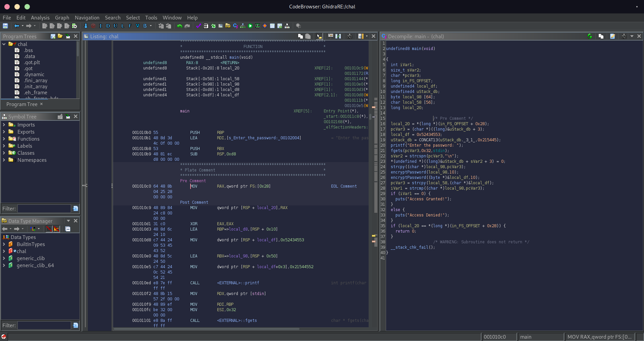
Task: Expand BuiltInTypes in Data Type Manager
Action: pyautogui.click(x=4, y=244)
